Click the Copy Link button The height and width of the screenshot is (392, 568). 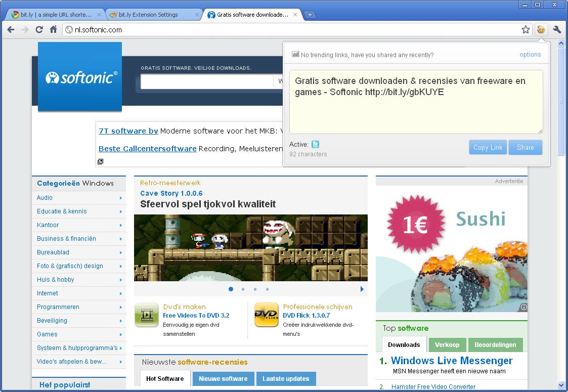[x=488, y=148]
